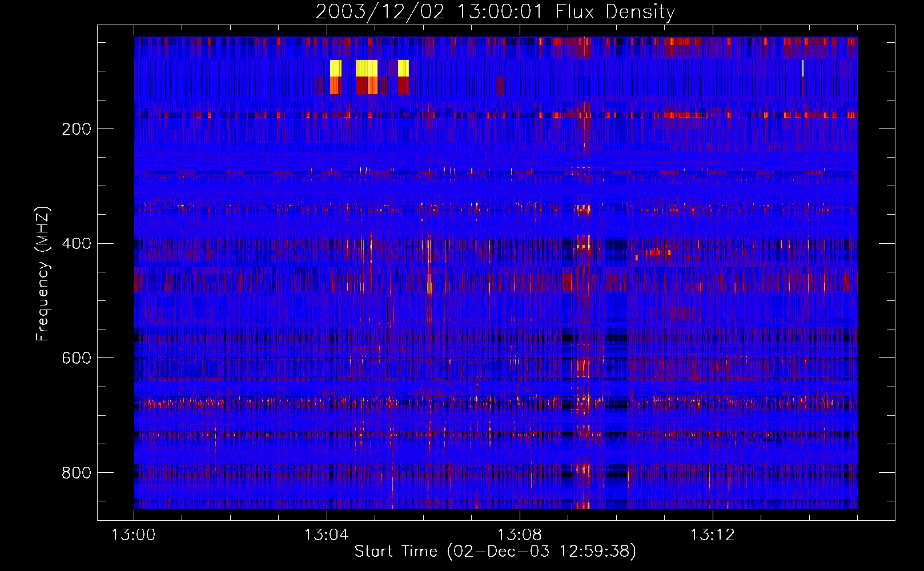Click the plot title "2003/12/02 13:00:01 Flux Density"
The image size is (924, 571).
point(495,11)
